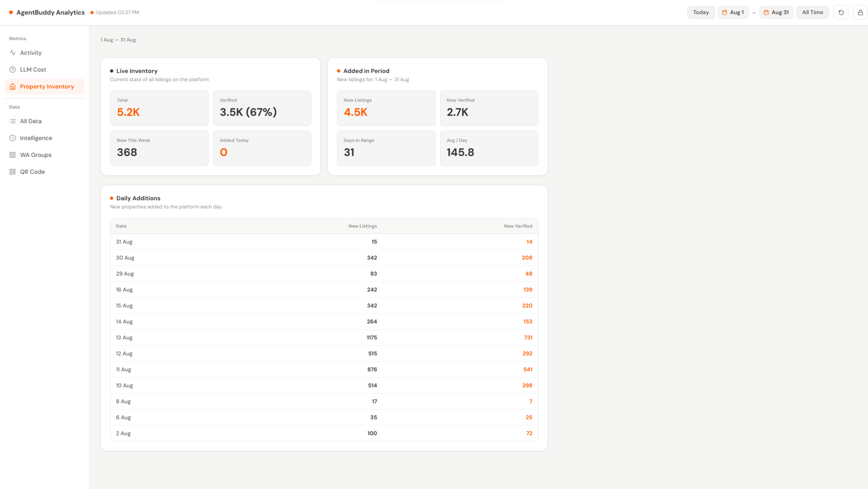Click the New Verified 2.7K card
The height and width of the screenshot is (489, 868).
[x=489, y=108]
